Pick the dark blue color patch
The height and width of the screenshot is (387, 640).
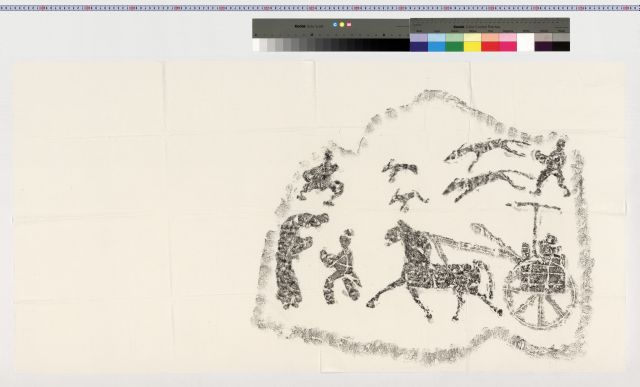(419, 47)
